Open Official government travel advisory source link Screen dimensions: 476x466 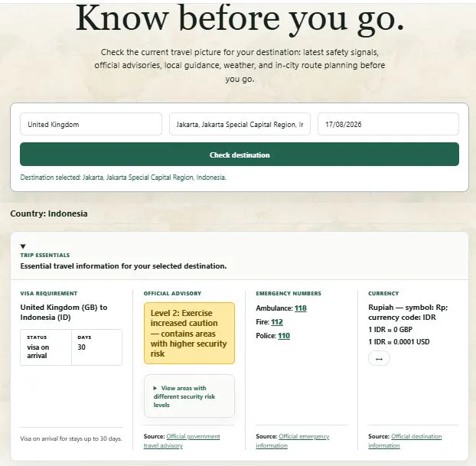pos(182,441)
